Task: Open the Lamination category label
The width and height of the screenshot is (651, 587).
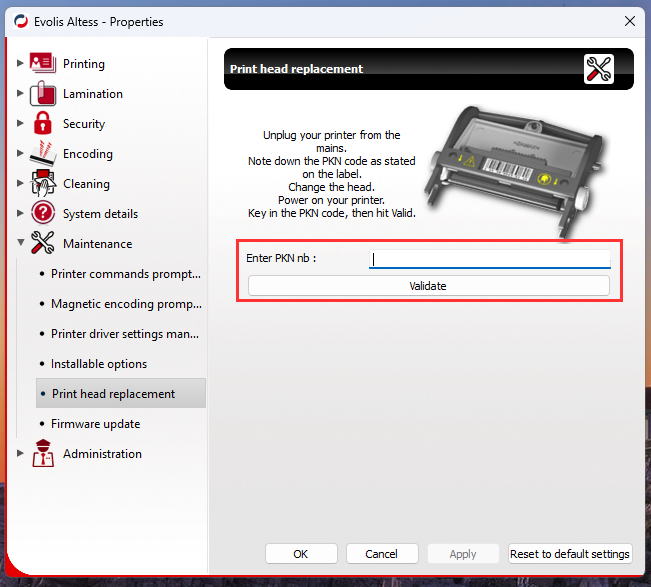Action: pos(93,94)
